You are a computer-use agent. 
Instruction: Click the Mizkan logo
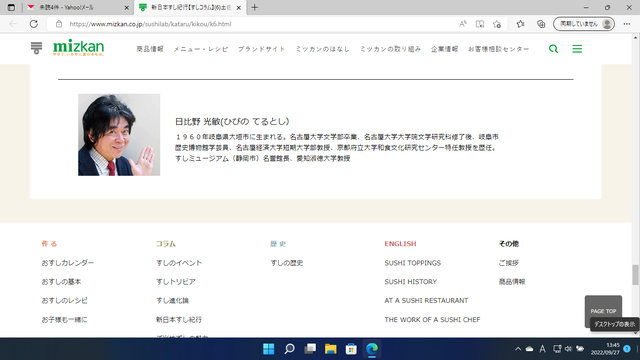[78, 48]
